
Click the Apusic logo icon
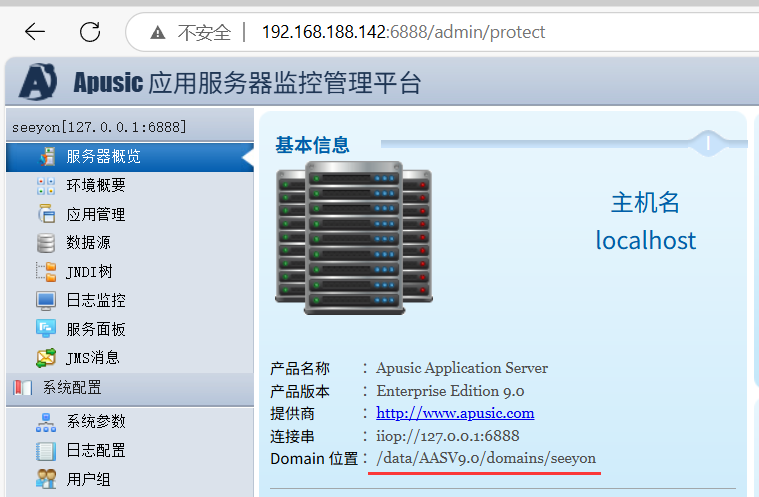click(38, 82)
